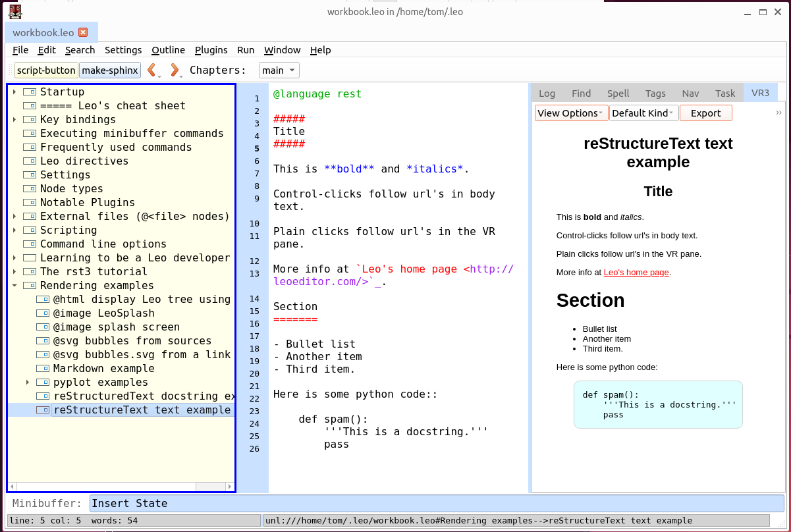The width and height of the screenshot is (791, 532).
Task: Click the node icon beside Markdown example
Action: point(43,369)
